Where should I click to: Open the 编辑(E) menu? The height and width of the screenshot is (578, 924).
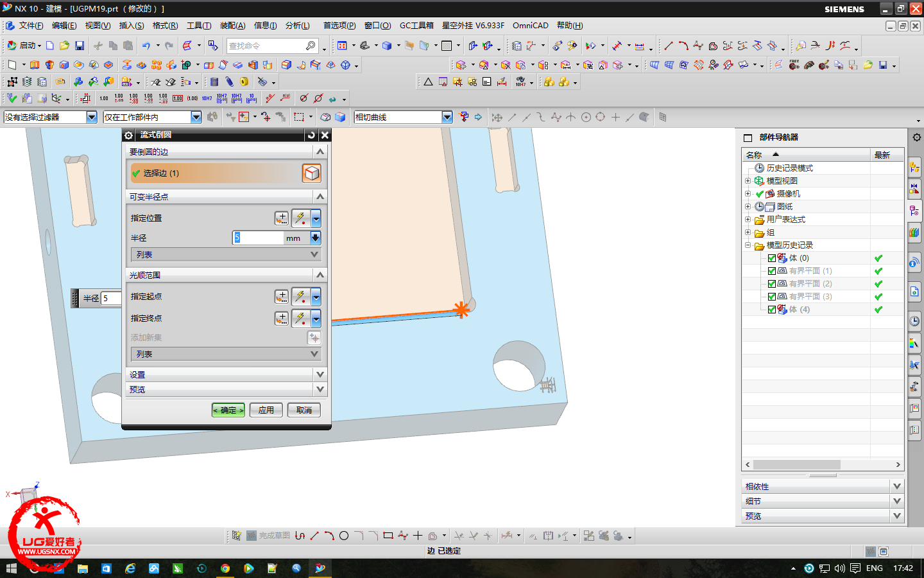[64, 26]
